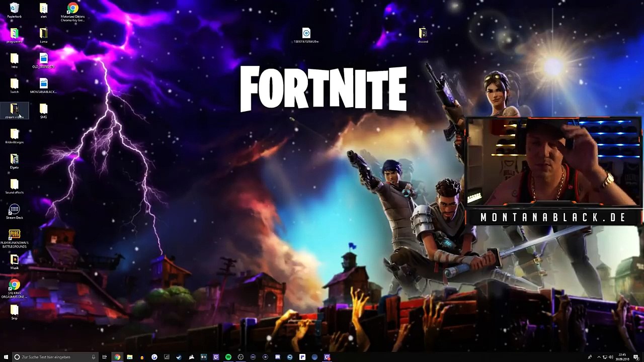Open the alert folder on desktop
The image size is (644, 362).
43,11
